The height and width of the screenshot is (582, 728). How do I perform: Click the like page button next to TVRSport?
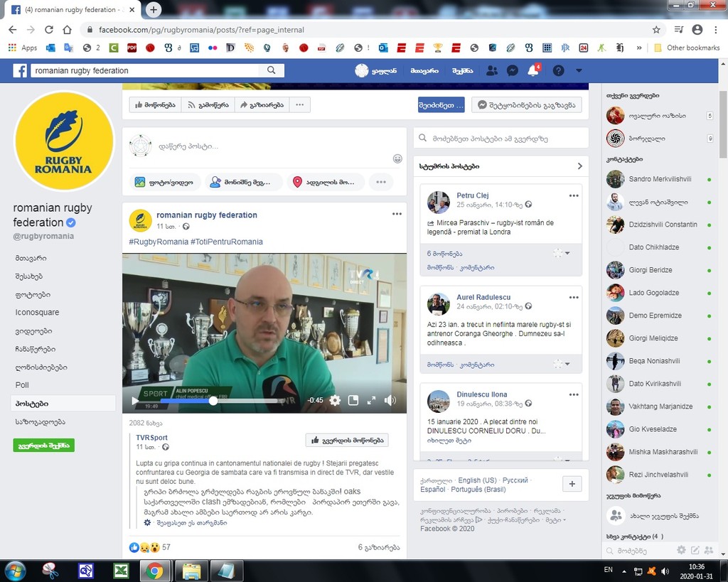point(347,440)
